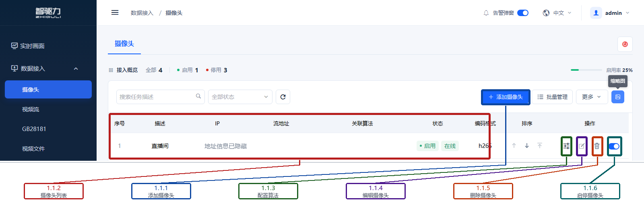
Task: Open algorithm config icon for 直播间
Action: pyautogui.click(x=566, y=146)
